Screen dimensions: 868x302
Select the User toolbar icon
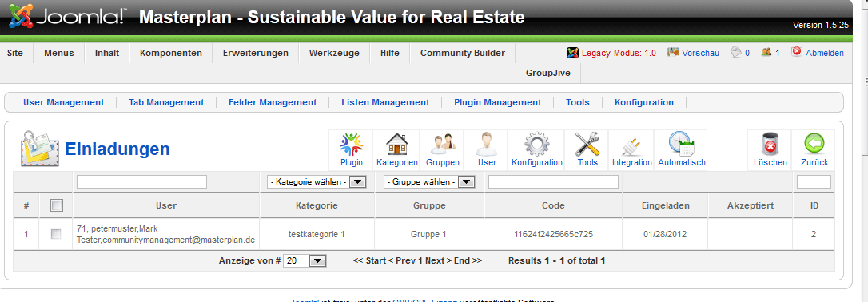coord(487,145)
